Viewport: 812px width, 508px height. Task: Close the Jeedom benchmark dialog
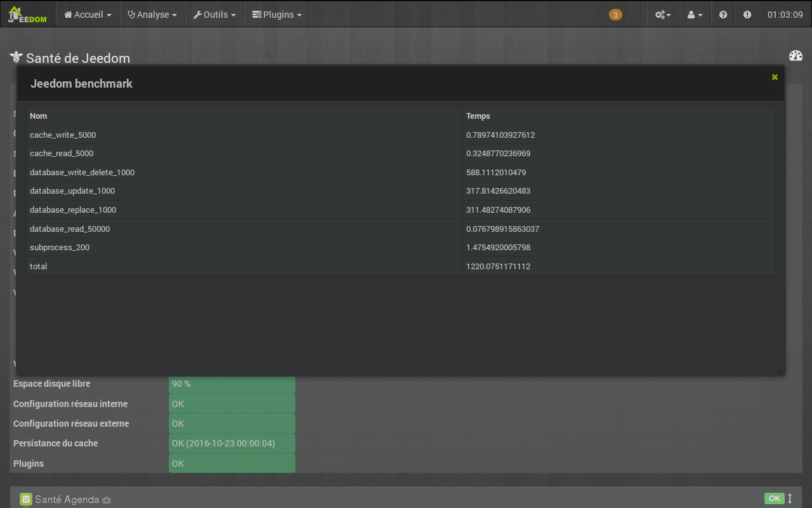775,77
